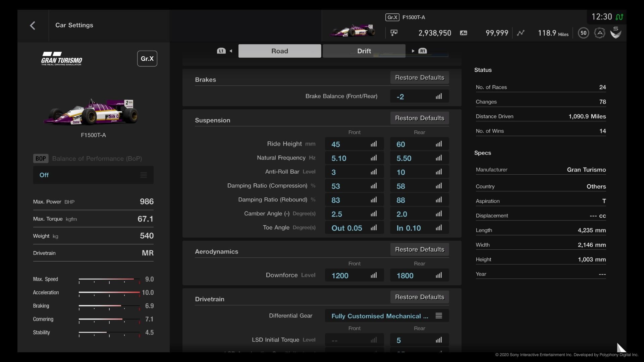This screenshot has height=362, width=644.
Task: Restore Defaults for Brakes
Action: coord(420,77)
